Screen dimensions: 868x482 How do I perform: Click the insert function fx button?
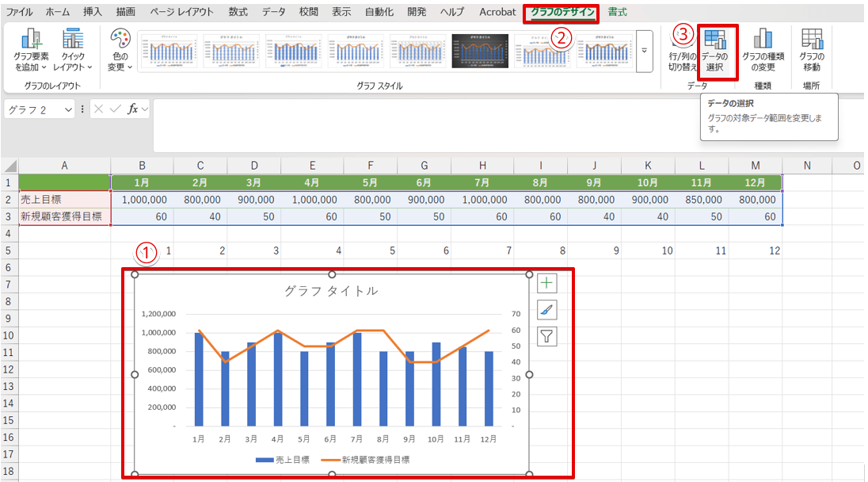133,109
